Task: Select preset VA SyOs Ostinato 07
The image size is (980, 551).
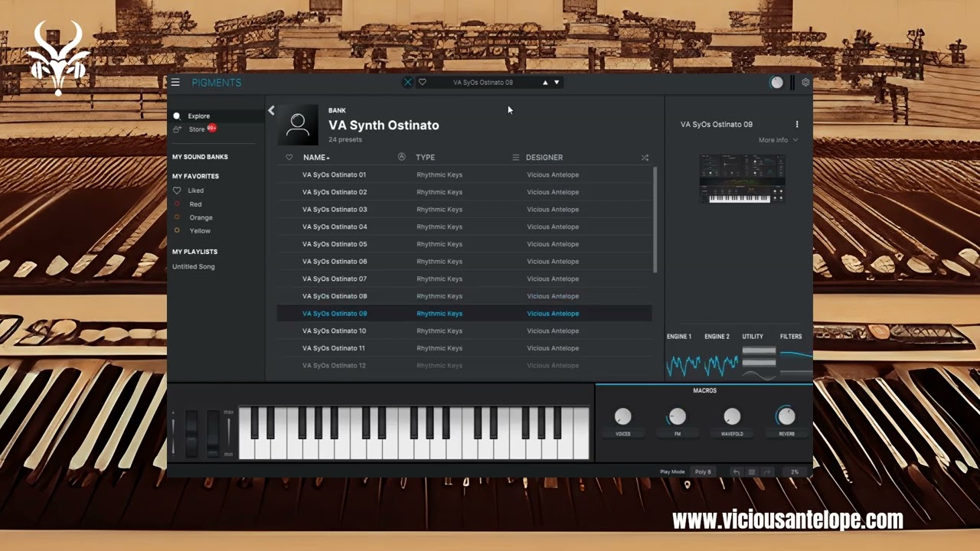Action: [465, 279]
